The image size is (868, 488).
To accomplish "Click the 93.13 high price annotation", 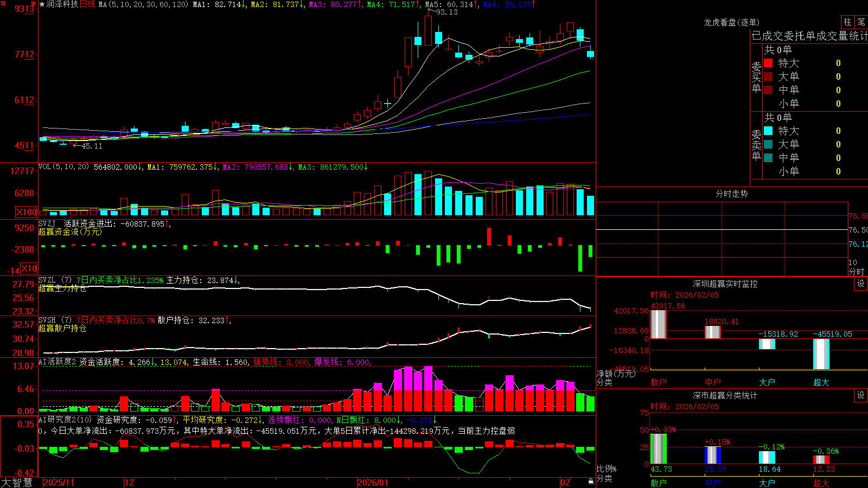I will click(447, 12).
